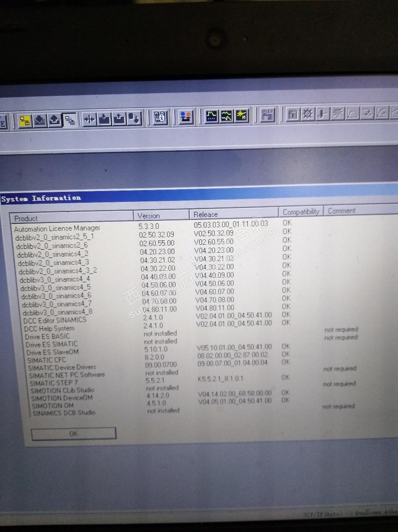Select the dcblibv2_0_sinamics2_6 entry

(52, 246)
